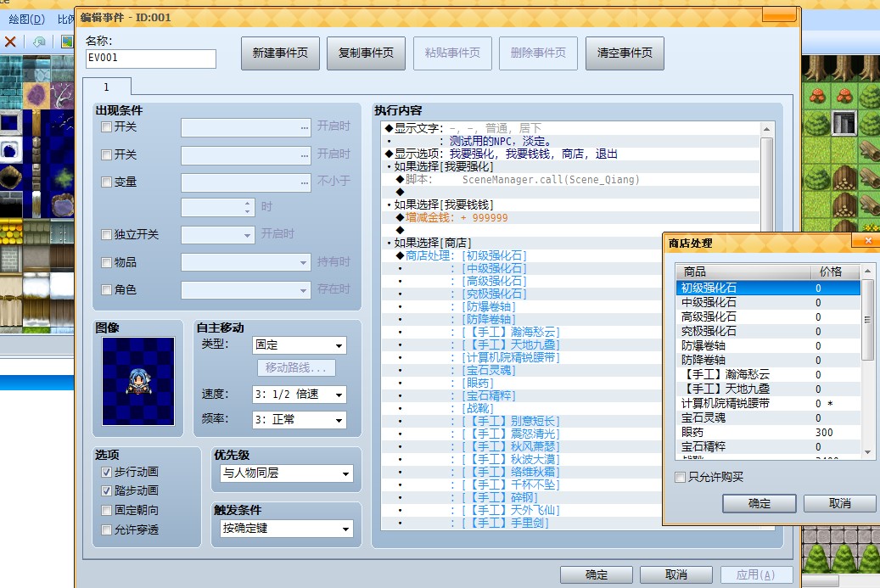
Task: Open the character sprite graphic in 图像
Action: click(x=138, y=381)
